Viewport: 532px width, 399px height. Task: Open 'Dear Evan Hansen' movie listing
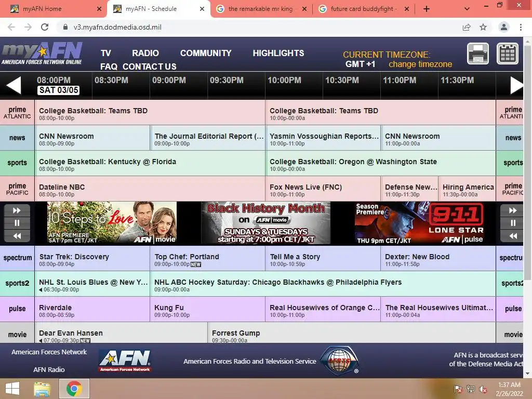click(x=121, y=332)
